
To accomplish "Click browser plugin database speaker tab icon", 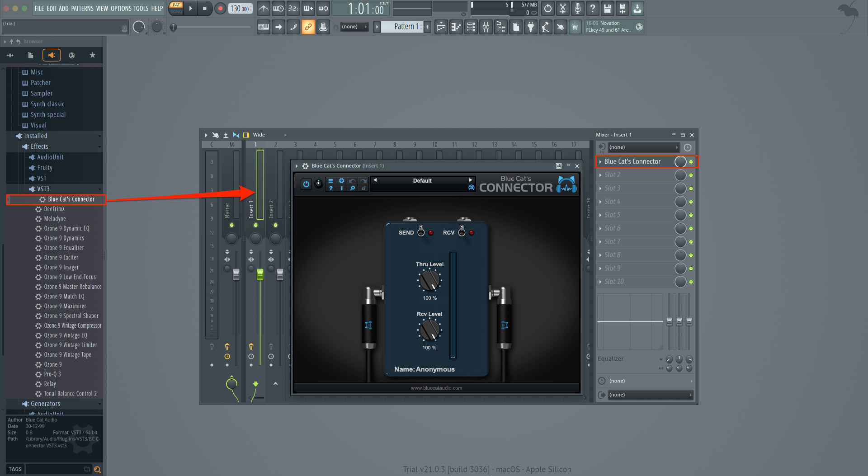I will 52,55.
